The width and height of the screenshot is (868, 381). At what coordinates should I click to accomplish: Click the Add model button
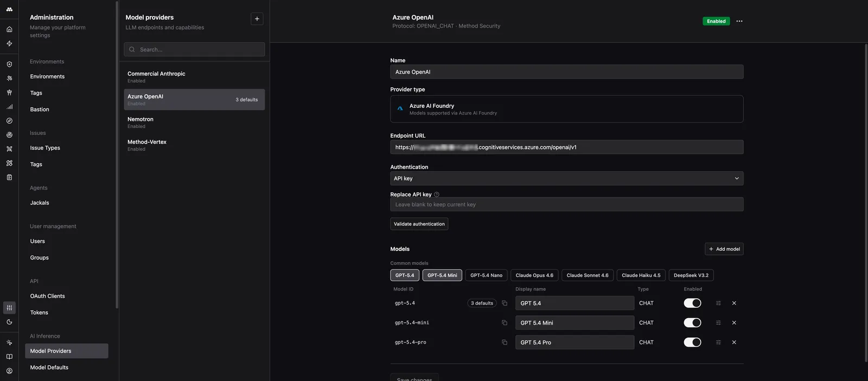(x=724, y=249)
